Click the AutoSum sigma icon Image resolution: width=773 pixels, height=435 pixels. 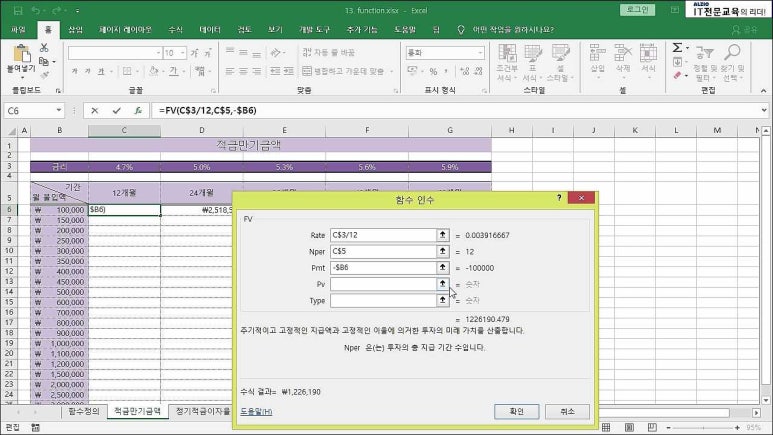click(x=677, y=48)
